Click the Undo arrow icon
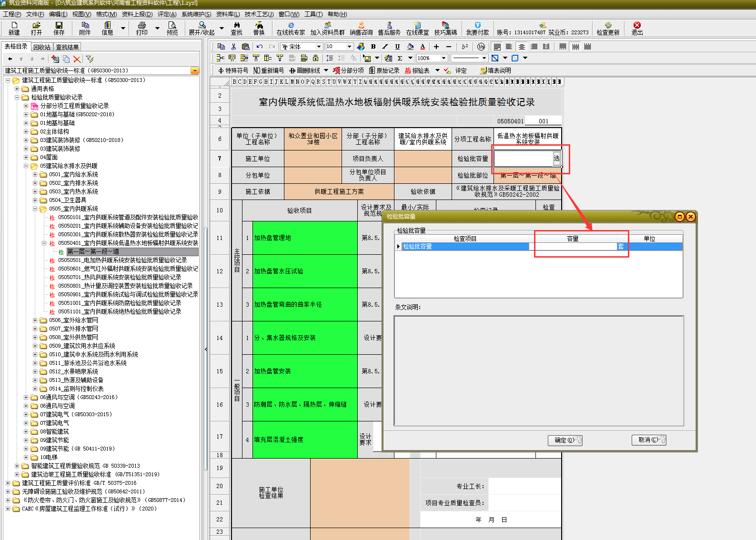Viewport: 756px width, 540px height. [260, 46]
